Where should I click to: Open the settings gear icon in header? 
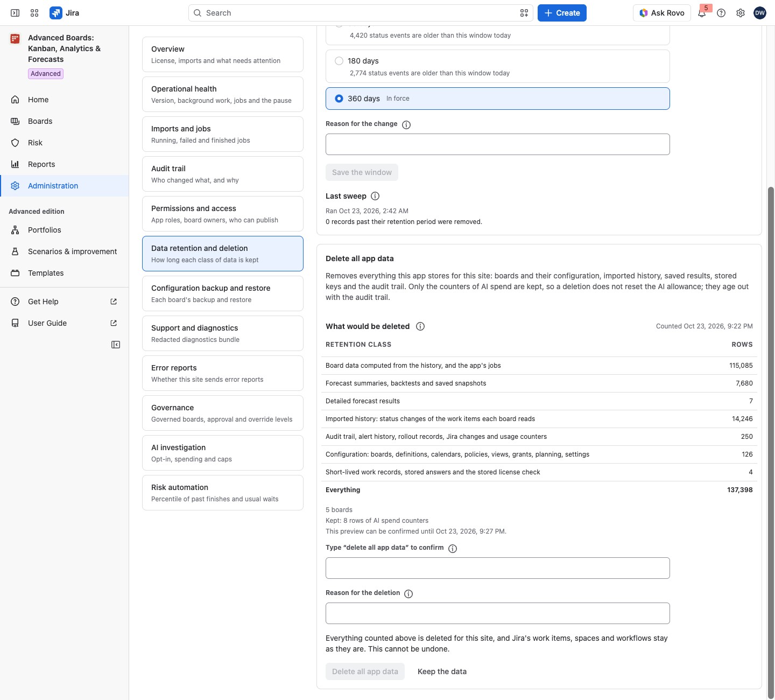741,13
